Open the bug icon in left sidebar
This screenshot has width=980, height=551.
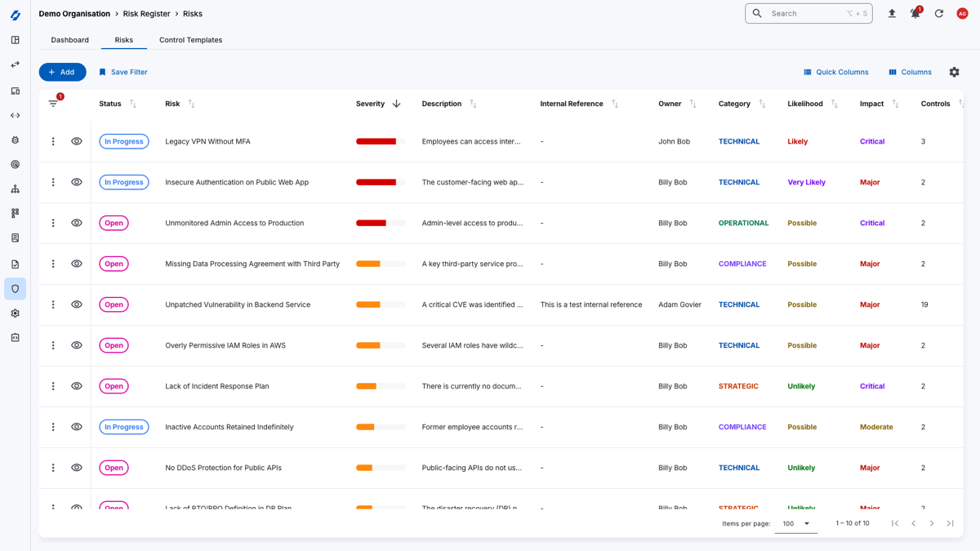[x=15, y=140]
